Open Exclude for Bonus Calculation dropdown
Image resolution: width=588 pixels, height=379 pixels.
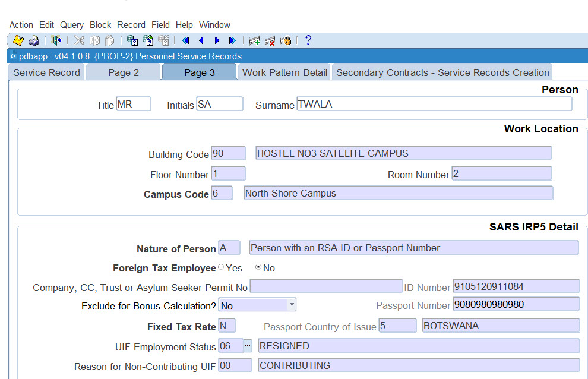pos(291,305)
